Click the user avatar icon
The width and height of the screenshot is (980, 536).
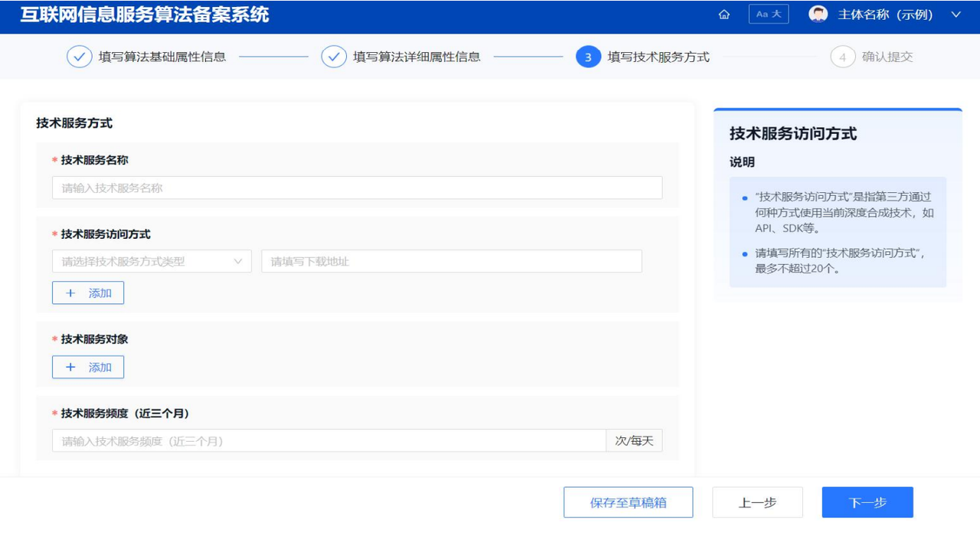coord(818,15)
